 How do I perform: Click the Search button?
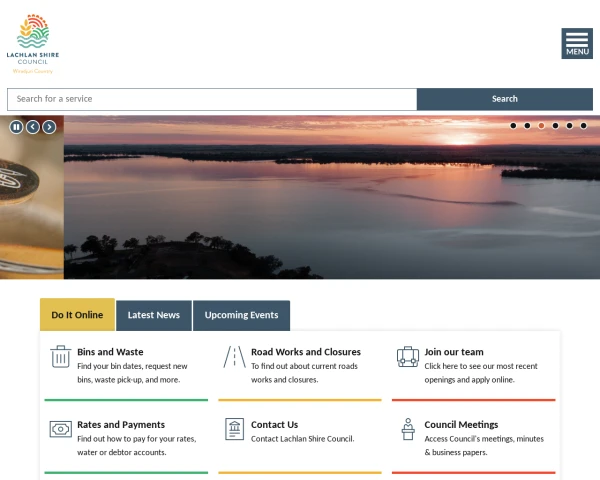pos(505,99)
